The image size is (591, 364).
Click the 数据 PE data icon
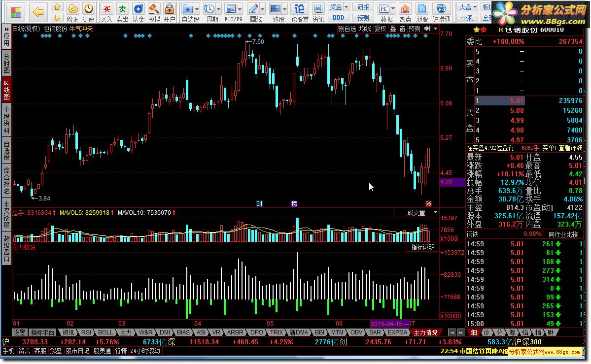coord(384,12)
